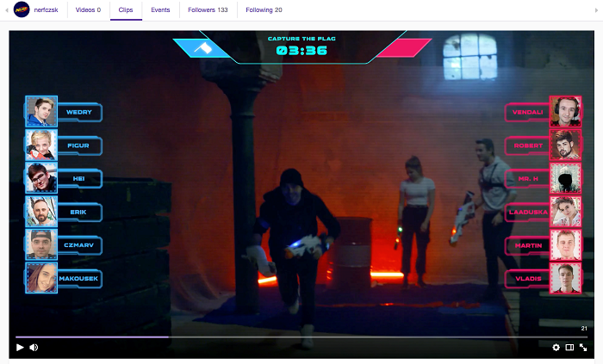The height and width of the screenshot is (364, 603).
Task: Open the Events tab
Action: 160,10
